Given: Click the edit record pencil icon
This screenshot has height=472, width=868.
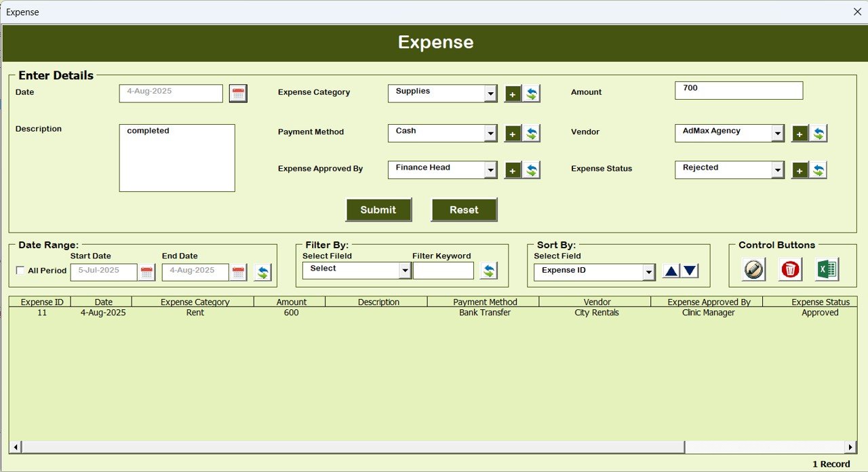Looking at the screenshot, I should (x=753, y=269).
